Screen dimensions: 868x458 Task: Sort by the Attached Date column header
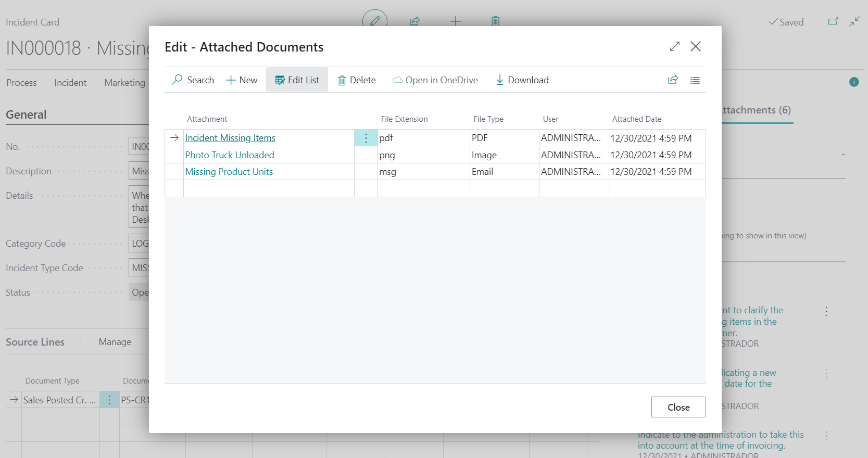click(x=636, y=119)
